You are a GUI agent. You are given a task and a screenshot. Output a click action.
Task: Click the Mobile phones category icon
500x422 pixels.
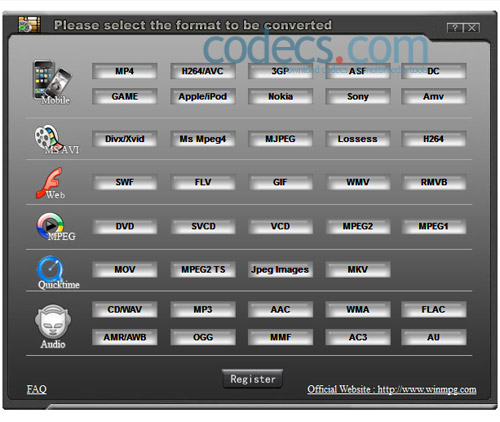point(52,81)
